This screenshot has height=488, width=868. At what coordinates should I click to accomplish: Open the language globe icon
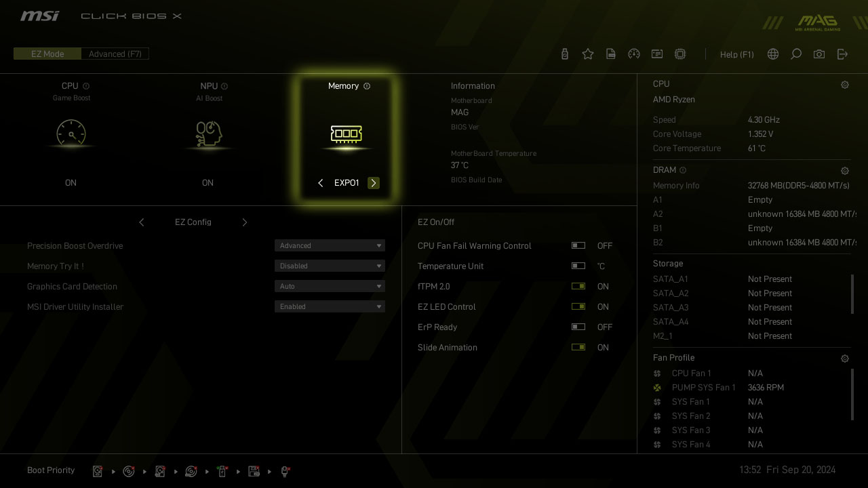tap(773, 54)
